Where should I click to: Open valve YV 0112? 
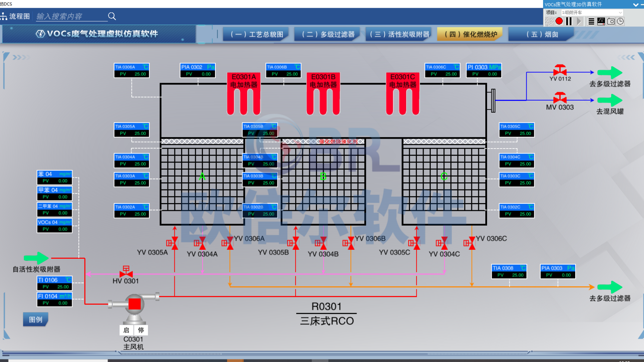(560, 71)
